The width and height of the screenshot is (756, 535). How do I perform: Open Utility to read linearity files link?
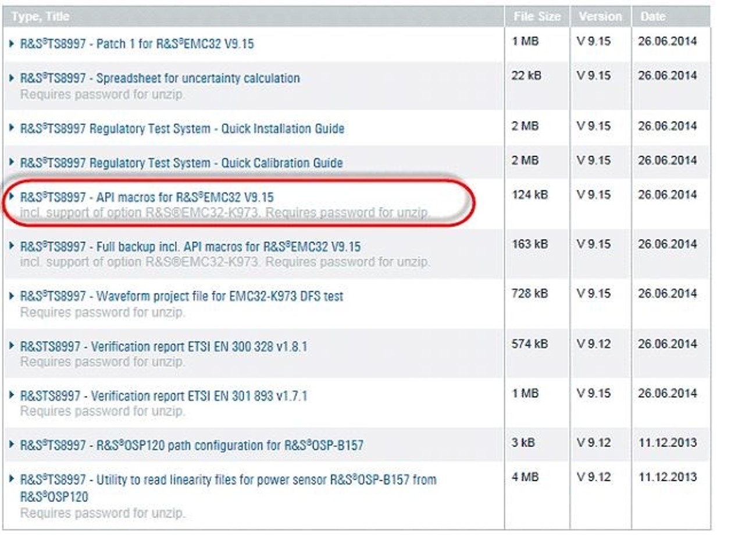click(x=228, y=488)
